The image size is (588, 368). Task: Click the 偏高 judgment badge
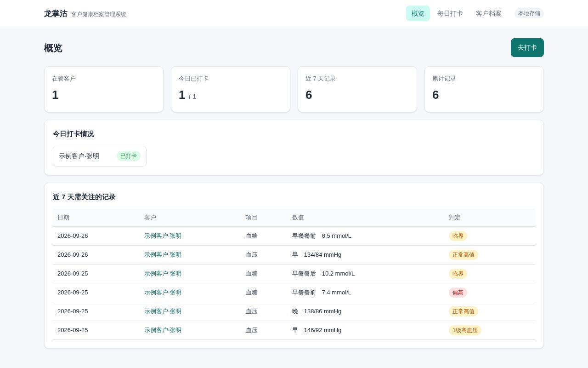click(x=458, y=293)
